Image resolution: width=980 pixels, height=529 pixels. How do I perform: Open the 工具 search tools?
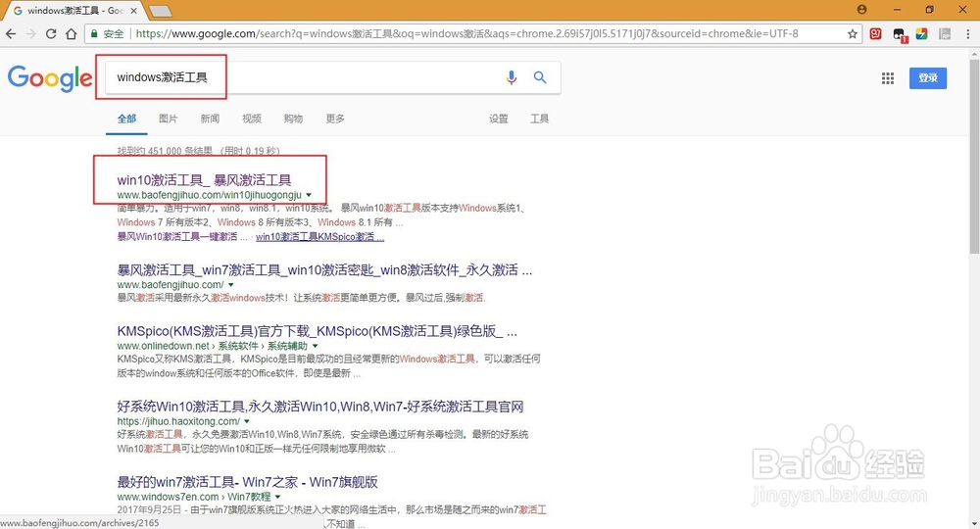(539, 118)
